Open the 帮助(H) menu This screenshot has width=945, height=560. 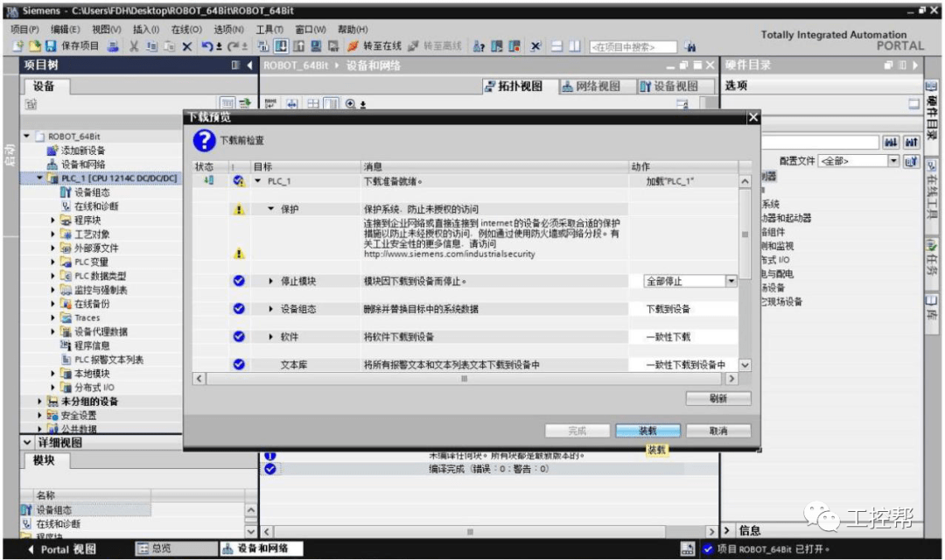353,29
